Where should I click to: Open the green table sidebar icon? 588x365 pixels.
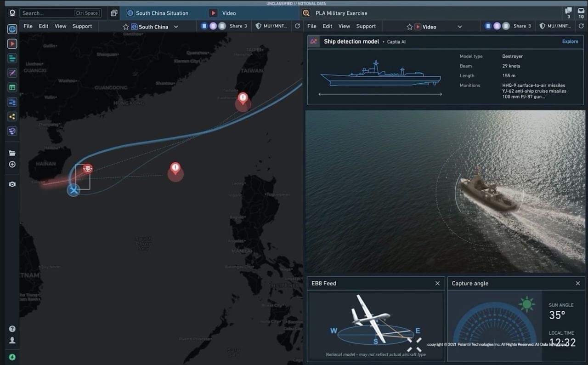(12, 87)
